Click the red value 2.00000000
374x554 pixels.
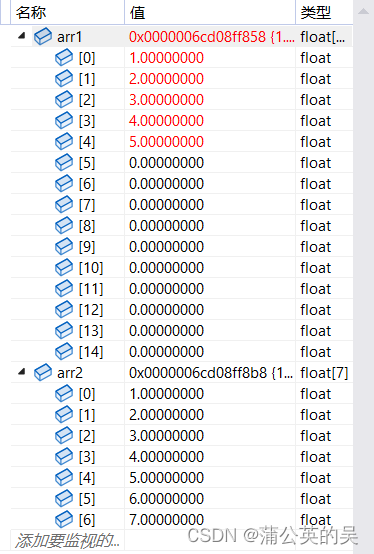[166, 78]
